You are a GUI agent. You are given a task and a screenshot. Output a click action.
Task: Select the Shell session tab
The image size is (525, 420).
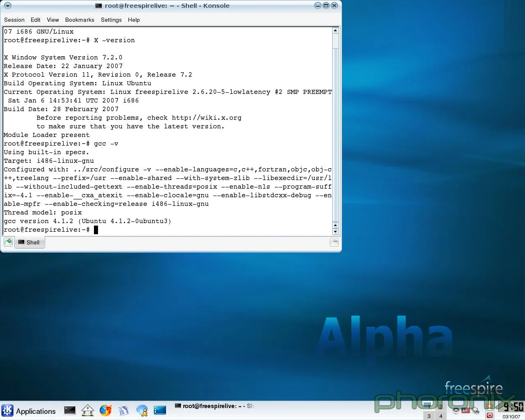click(x=29, y=242)
